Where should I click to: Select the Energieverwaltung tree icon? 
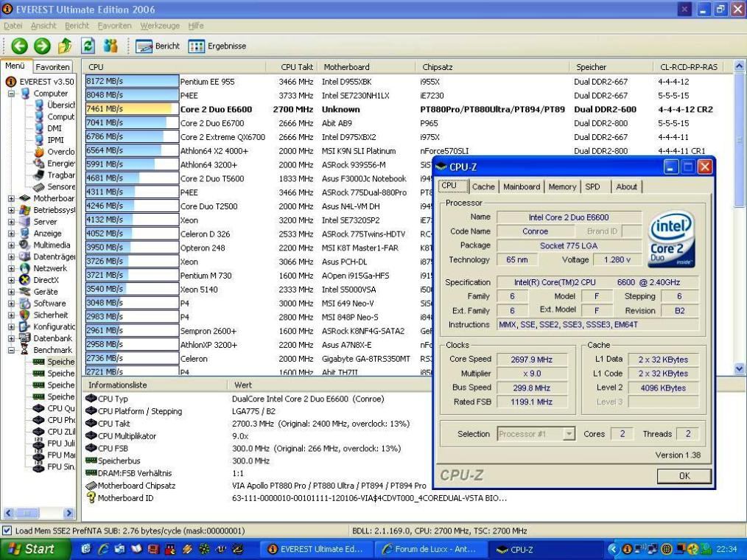coord(39,164)
